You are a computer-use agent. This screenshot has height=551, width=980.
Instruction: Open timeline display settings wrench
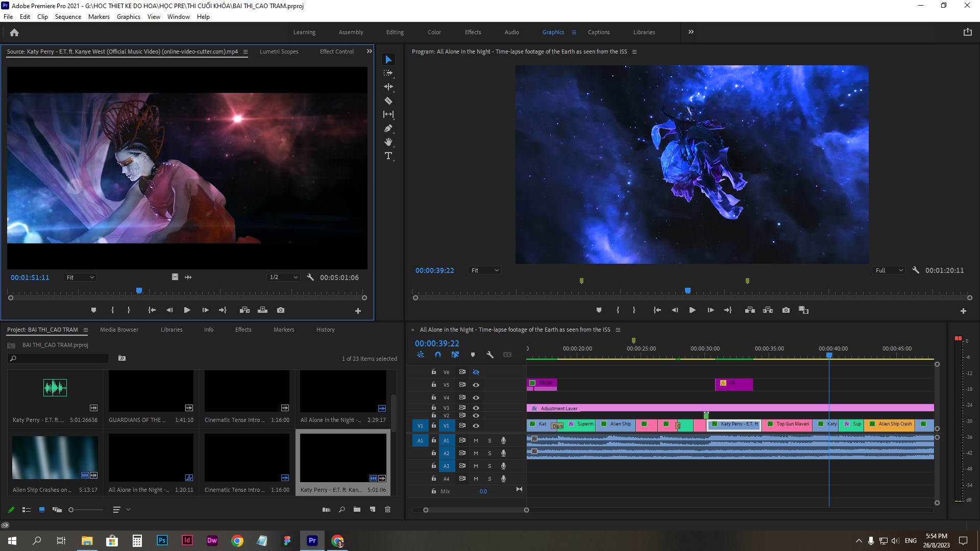pyautogui.click(x=490, y=355)
